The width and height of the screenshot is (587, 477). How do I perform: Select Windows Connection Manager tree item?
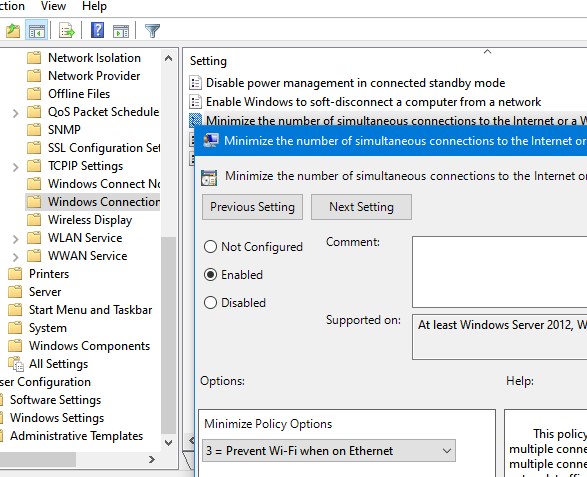104,202
